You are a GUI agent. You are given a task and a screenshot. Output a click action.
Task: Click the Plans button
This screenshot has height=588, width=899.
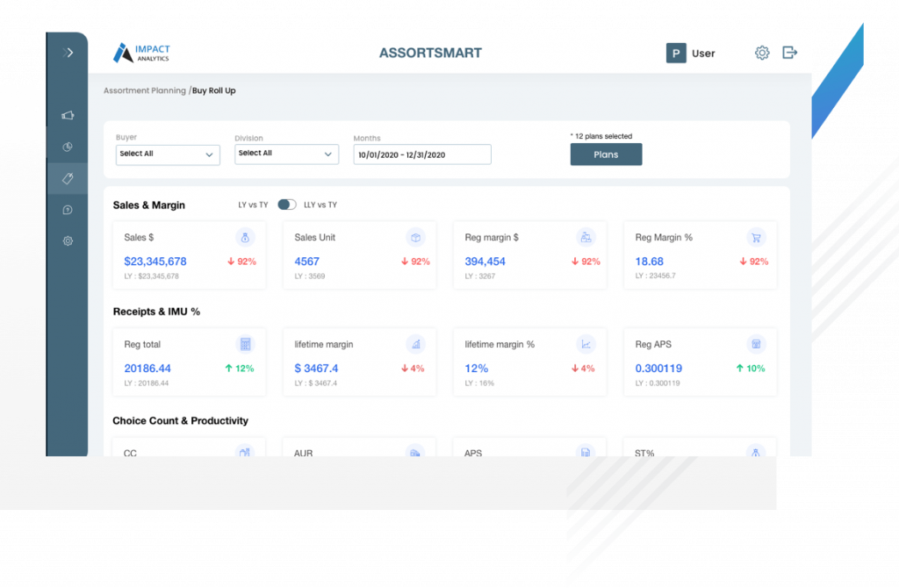606,154
